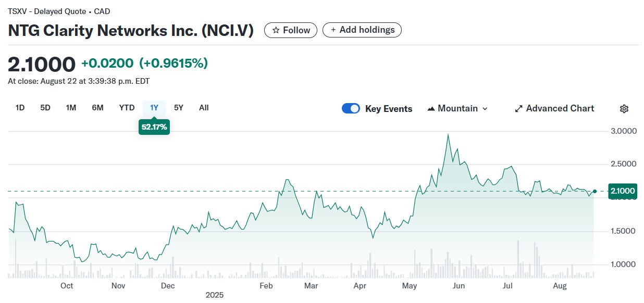
Task: Select the YTD time range
Action: coord(127,108)
